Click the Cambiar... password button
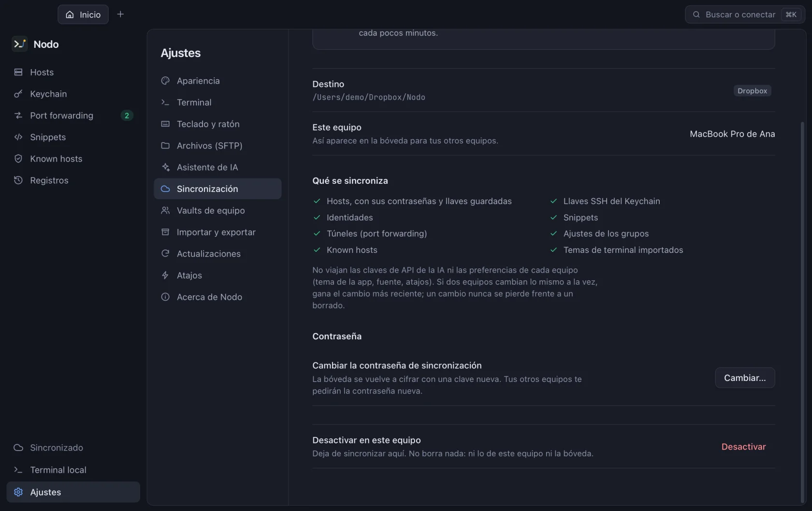812x511 pixels. pyautogui.click(x=745, y=378)
